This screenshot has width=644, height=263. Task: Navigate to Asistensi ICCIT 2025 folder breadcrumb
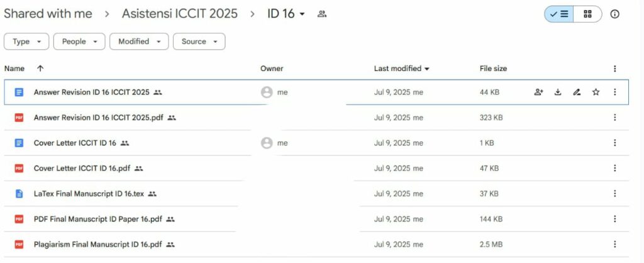click(179, 14)
